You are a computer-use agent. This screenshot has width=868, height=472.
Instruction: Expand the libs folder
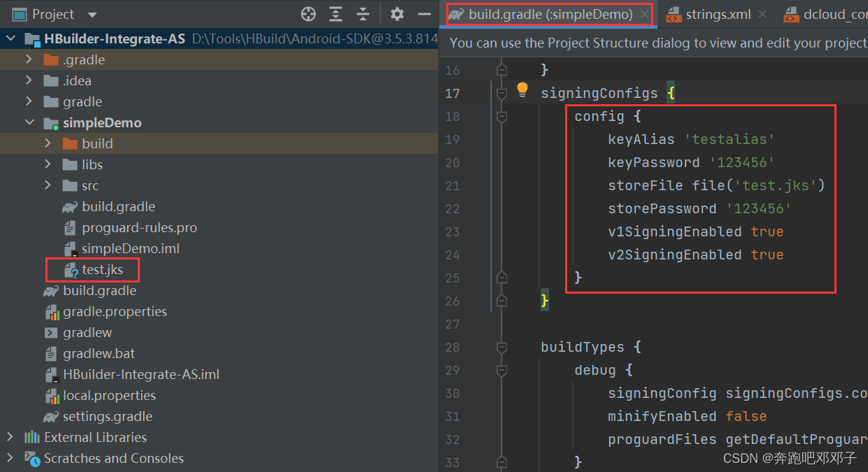point(48,164)
